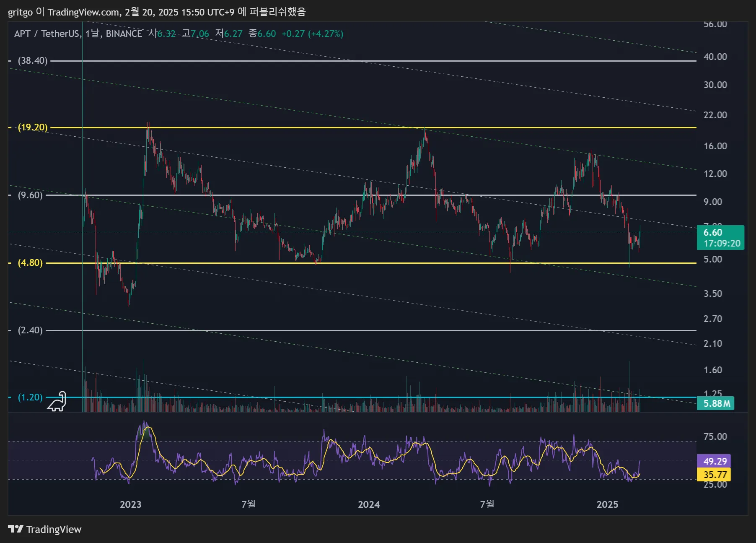Click the green 6.60 current price tag
Image resolution: width=756 pixels, height=543 pixels.
[720, 238]
